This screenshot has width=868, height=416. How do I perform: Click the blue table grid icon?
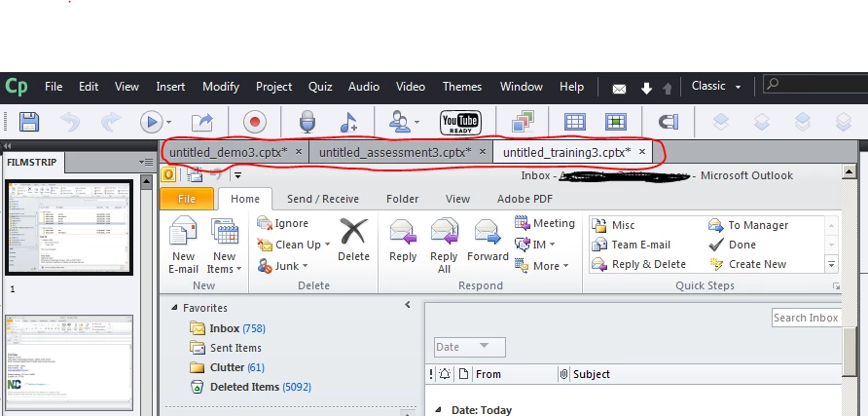[574, 122]
